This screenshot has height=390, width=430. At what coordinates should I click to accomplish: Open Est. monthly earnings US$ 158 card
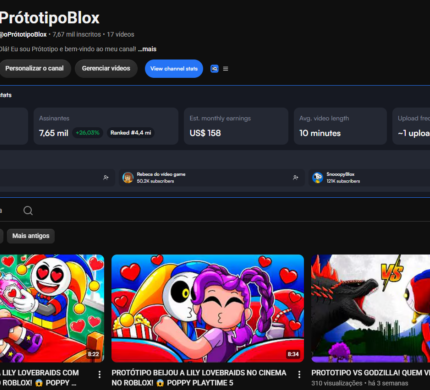tap(236, 126)
